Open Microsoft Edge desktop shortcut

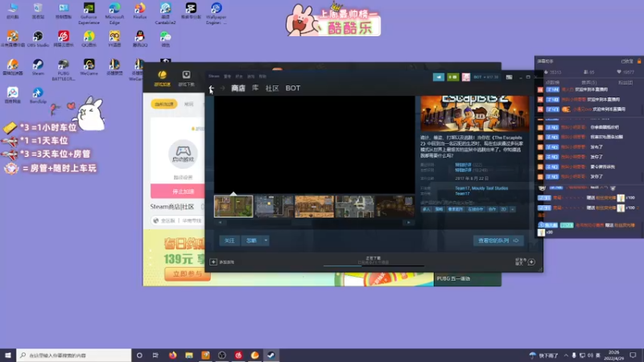pyautogui.click(x=114, y=13)
